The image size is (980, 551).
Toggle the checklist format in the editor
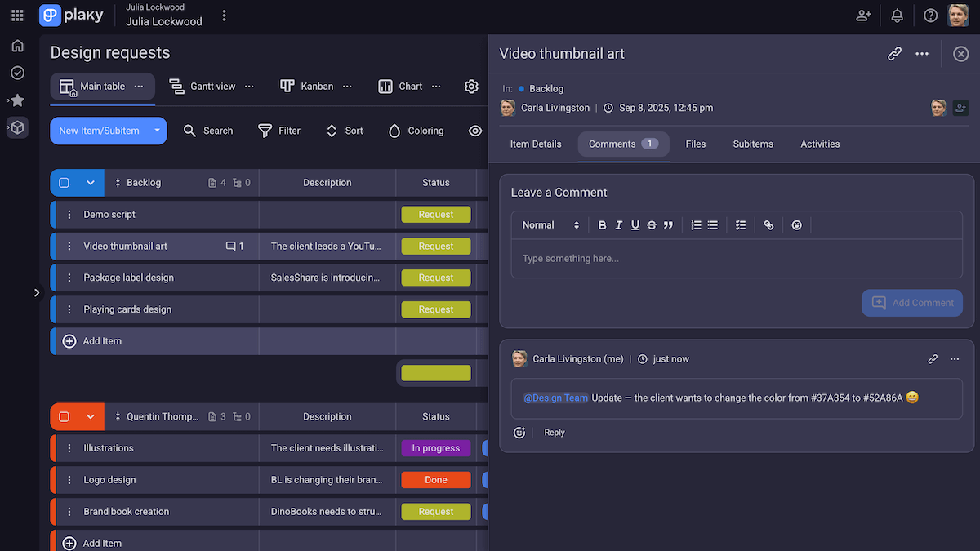741,225
